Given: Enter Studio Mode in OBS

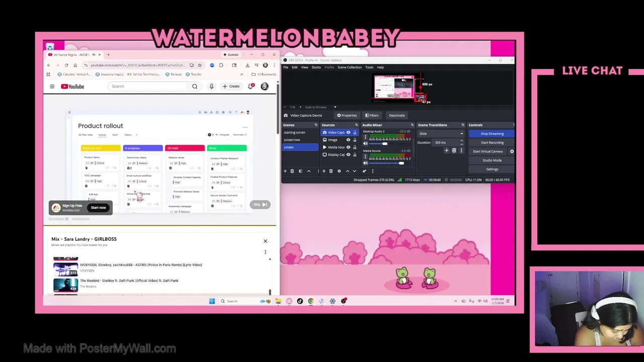Looking at the screenshot, I should click(492, 160).
